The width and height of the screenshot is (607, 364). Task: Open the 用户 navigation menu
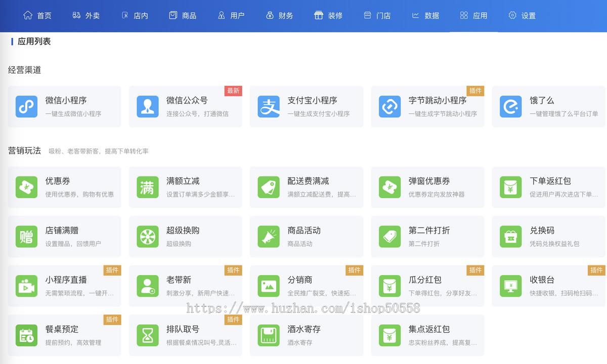(x=231, y=16)
